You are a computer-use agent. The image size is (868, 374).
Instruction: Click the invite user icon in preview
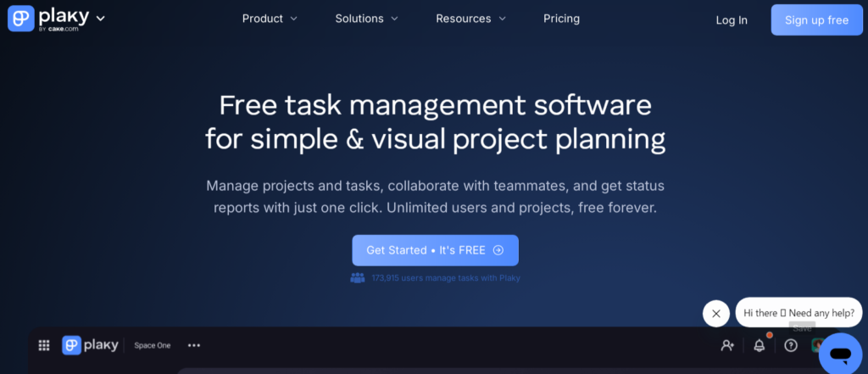point(727,346)
